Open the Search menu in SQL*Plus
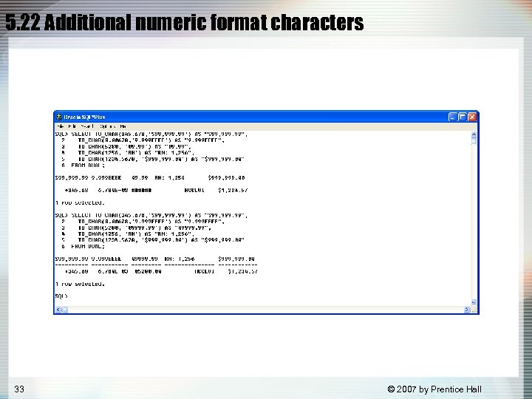This screenshot has height=399, width=532. tap(87, 126)
